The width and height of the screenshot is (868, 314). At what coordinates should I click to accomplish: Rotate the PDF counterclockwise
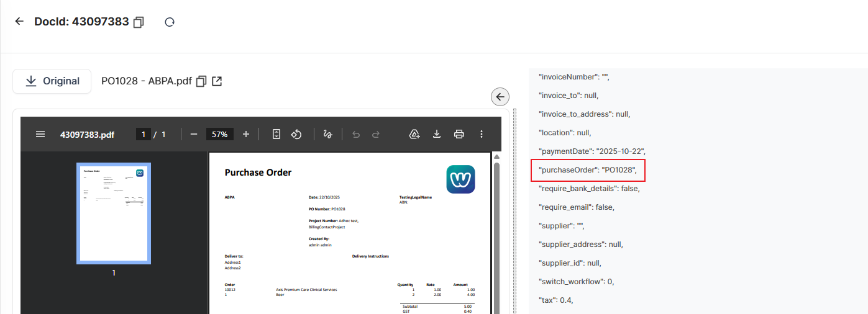296,134
